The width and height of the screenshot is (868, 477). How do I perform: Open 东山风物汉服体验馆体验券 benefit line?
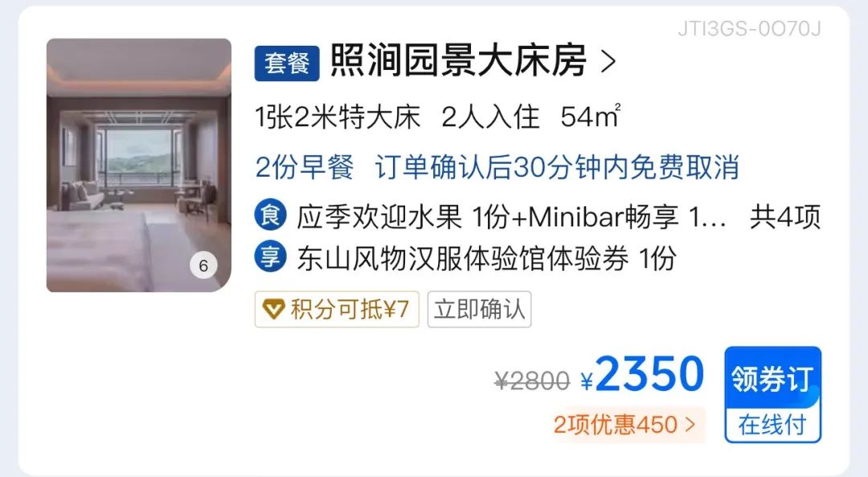tap(486, 259)
